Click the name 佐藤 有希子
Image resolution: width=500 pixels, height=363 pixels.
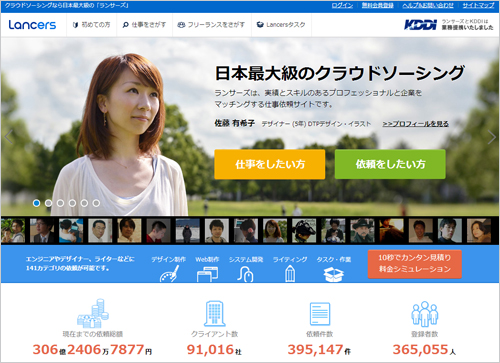235,123
